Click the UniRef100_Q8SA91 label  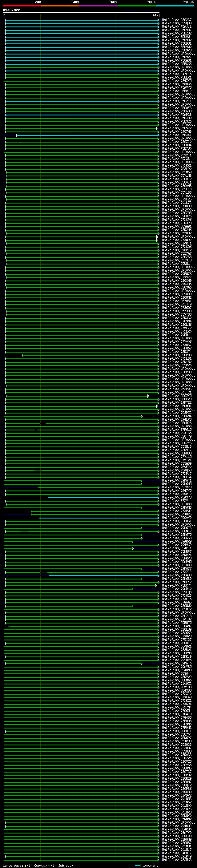click(177, 226)
